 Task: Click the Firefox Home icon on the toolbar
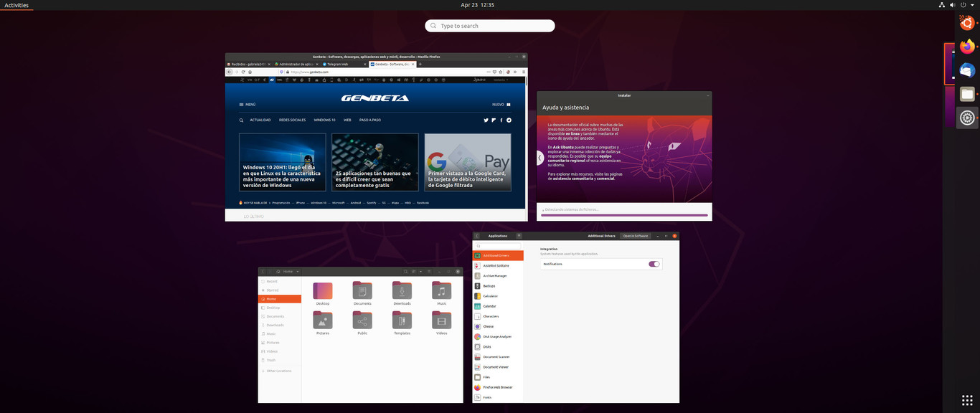[x=249, y=72]
